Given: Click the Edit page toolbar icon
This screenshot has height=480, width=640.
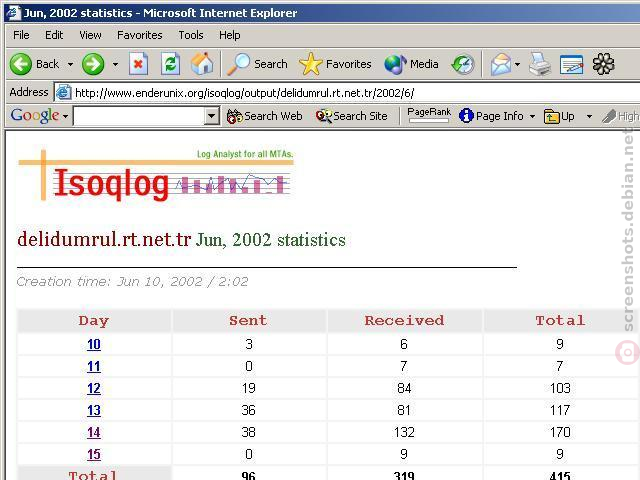Looking at the screenshot, I should click(571, 64).
